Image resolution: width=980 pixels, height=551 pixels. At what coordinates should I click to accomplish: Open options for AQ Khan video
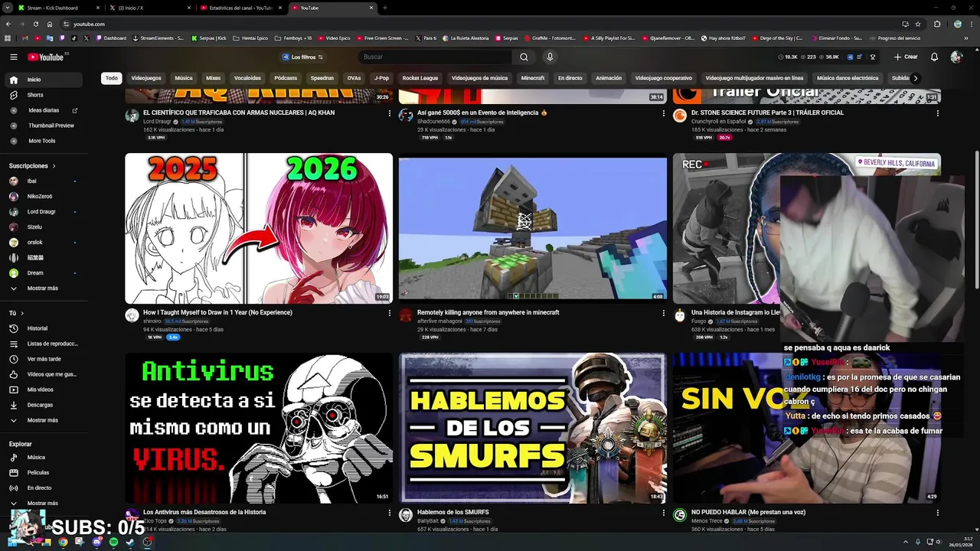[x=389, y=113]
